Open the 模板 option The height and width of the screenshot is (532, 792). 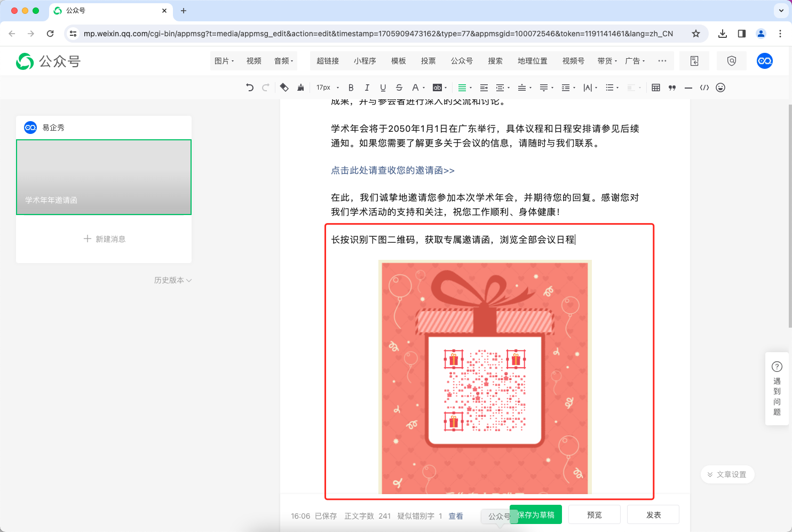[x=399, y=61]
